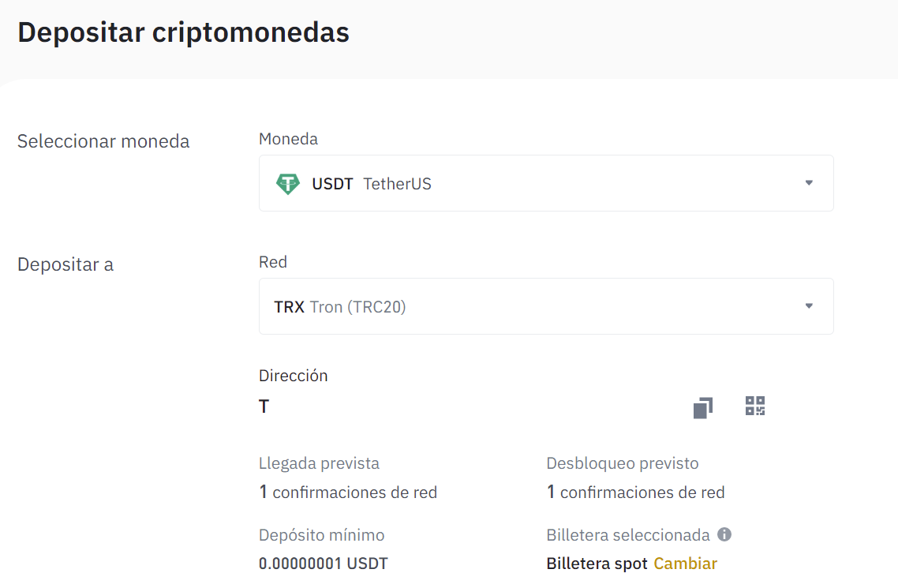Click the address text starting with T
This screenshot has width=898, height=588.
point(264,407)
